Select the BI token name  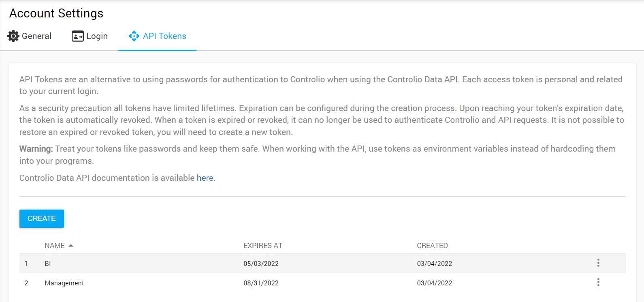[48, 263]
